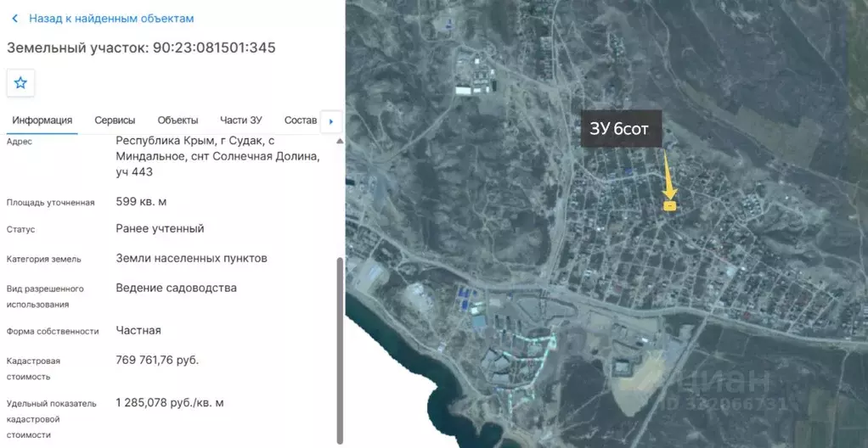This screenshot has height=448, width=868.
Task: Click the 'Ведение садоводства' permitted use value
Action: coord(176,288)
